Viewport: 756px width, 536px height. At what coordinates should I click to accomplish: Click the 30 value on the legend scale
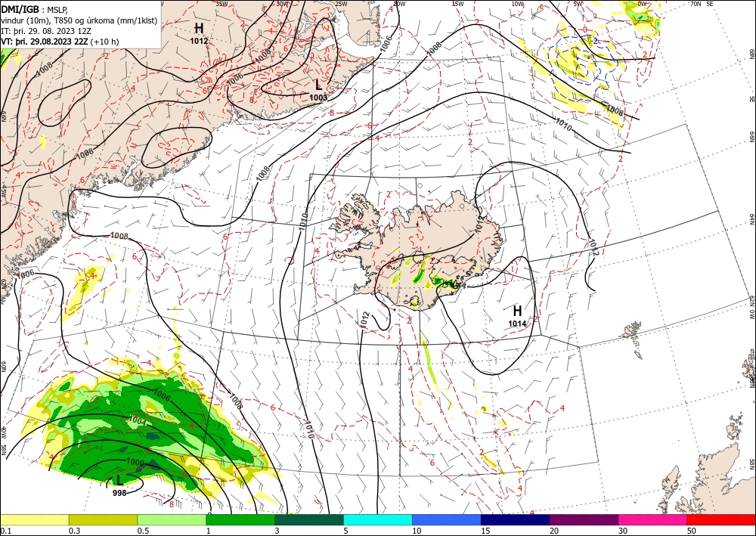(x=624, y=531)
